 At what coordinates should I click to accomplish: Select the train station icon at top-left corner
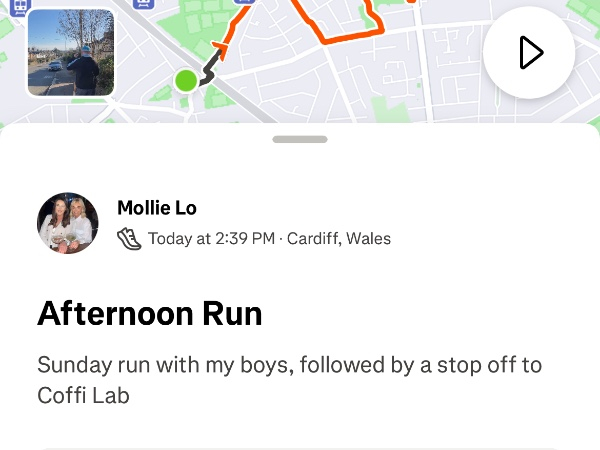[20, 8]
